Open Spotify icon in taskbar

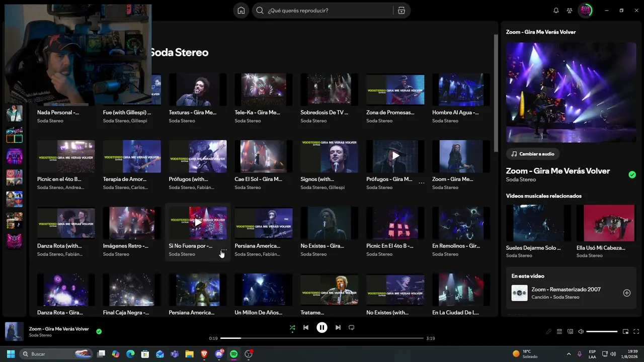click(234, 354)
